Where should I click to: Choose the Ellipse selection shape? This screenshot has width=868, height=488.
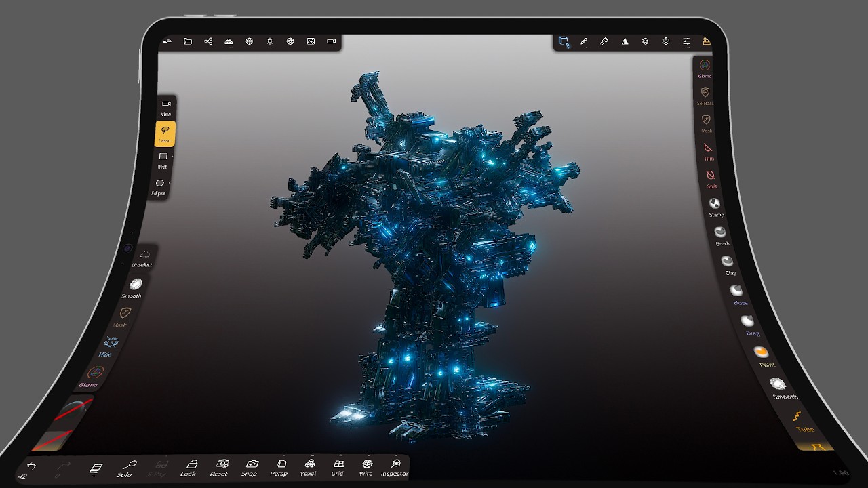(x=159, y=187)
